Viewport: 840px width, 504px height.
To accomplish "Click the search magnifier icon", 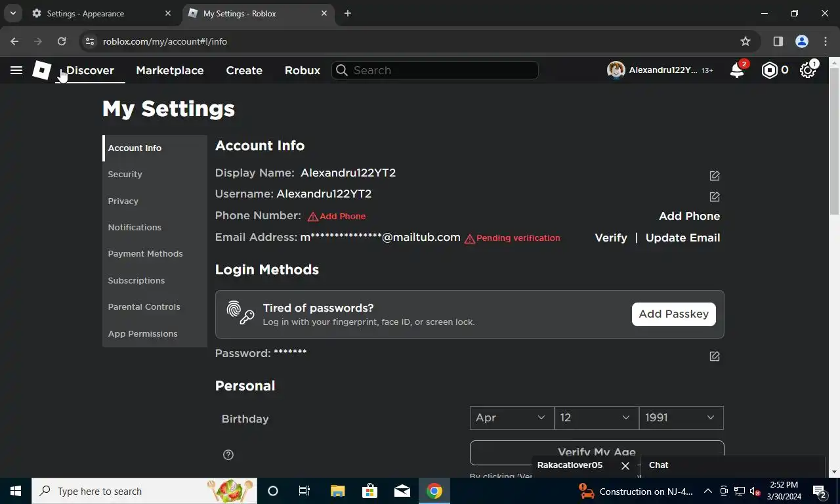I will (341, 70).
